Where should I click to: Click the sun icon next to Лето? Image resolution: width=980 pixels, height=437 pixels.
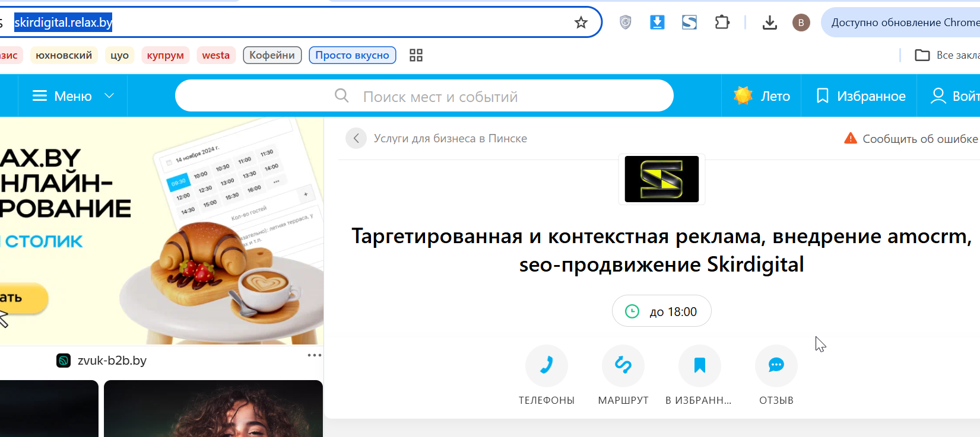point(743,95)
